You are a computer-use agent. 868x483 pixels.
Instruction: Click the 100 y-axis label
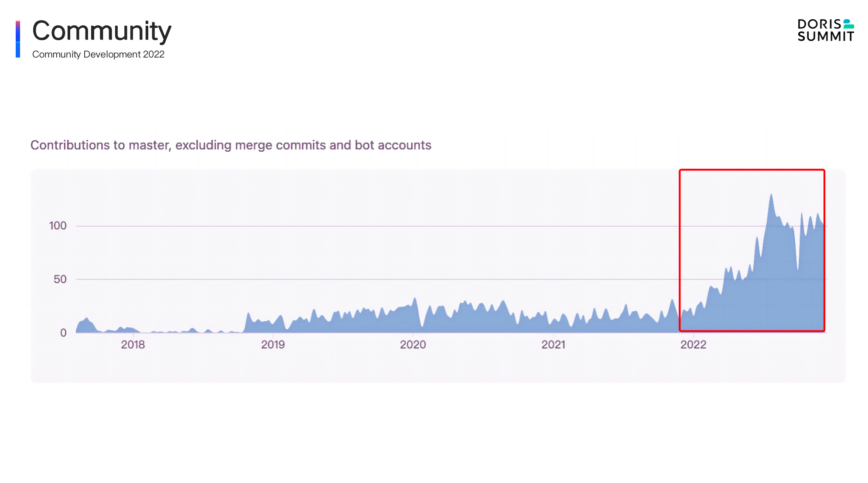58,226
